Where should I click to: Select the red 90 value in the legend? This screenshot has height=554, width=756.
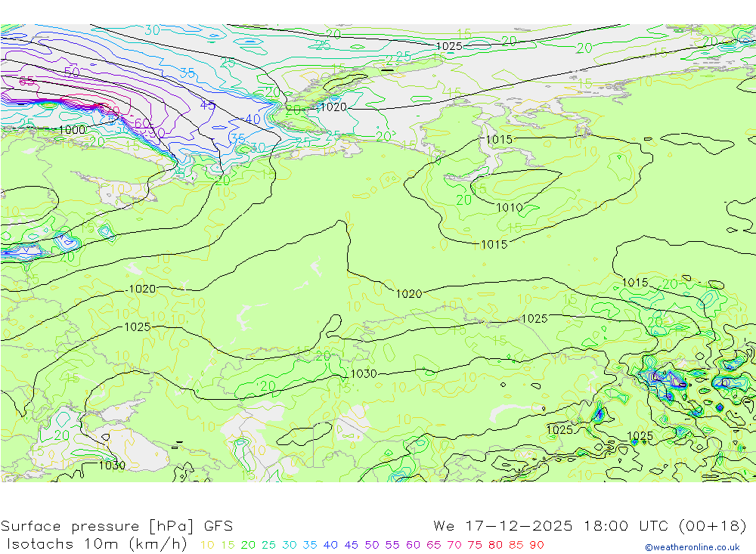click(537, 546)
